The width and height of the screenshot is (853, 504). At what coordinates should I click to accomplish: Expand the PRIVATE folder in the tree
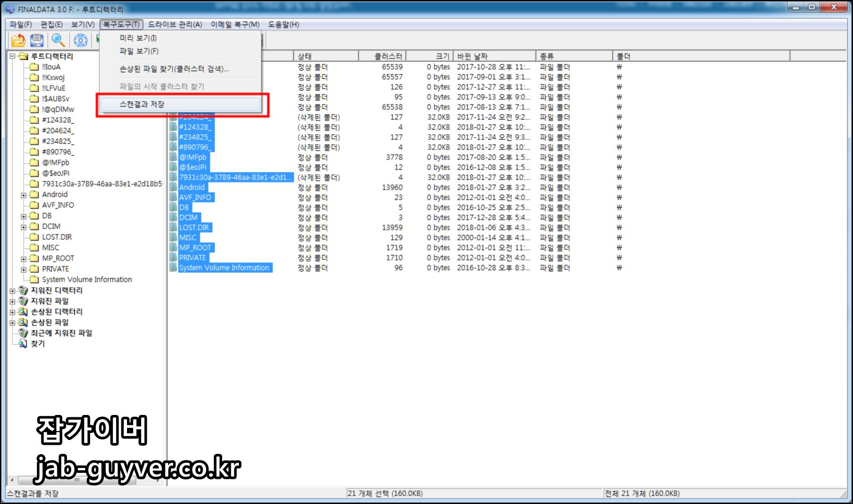pos(24,269)
